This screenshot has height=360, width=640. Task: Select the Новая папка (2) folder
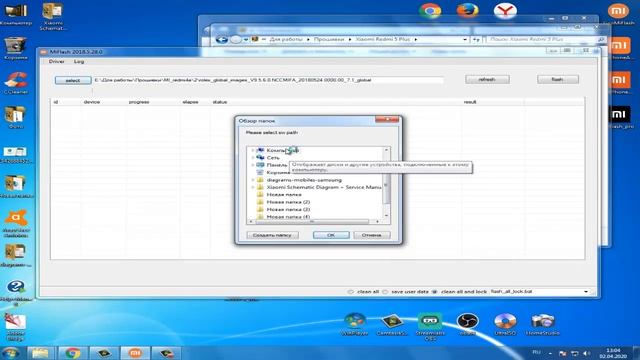pyautogui.click(x=288, y=202)
